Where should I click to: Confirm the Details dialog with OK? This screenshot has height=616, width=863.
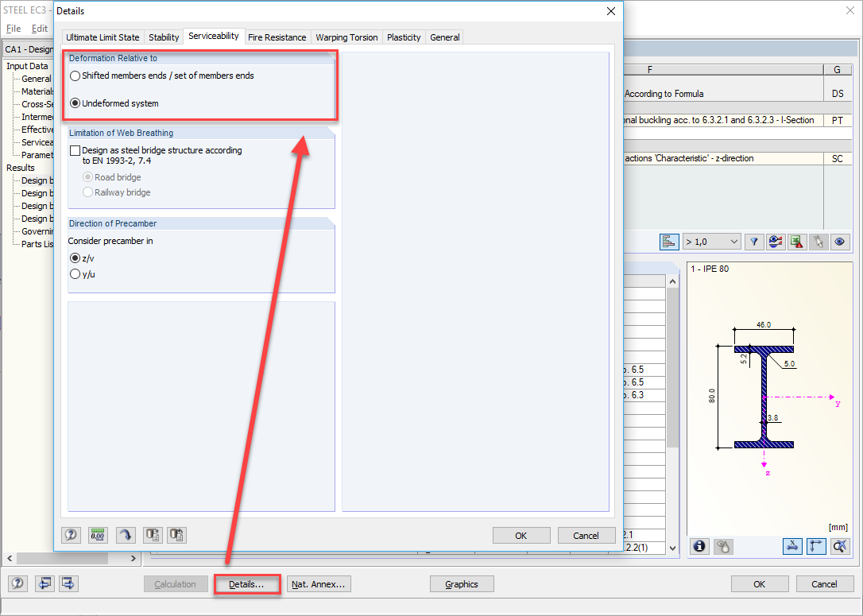tap(521, 536)
